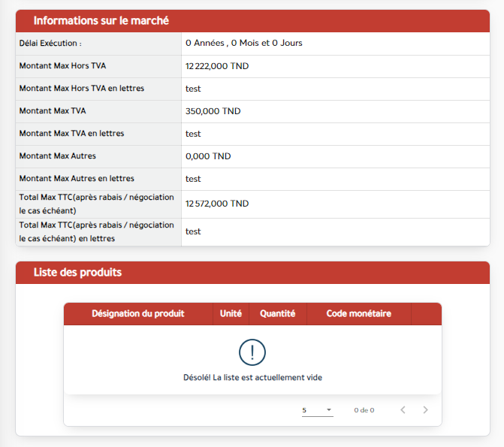
Task: Click the Délai Exécution label
Action: [50, 44]
